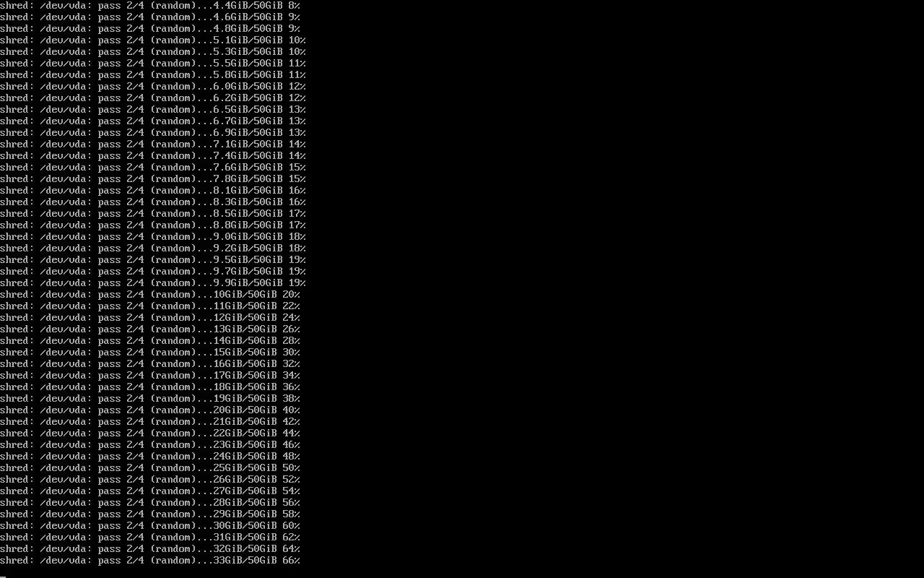Click the line showing 9.9GiB/50GiB 19%
Viewport: 924px width, 578px height.
point(153,282)
